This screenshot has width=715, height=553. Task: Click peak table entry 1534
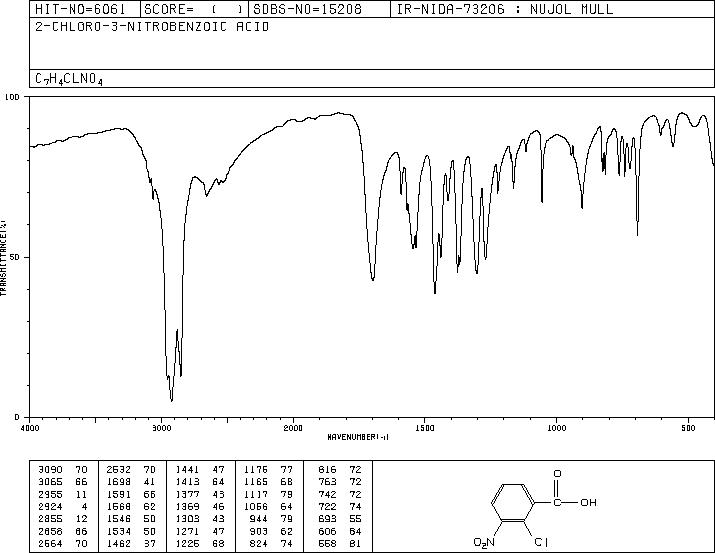119,532
